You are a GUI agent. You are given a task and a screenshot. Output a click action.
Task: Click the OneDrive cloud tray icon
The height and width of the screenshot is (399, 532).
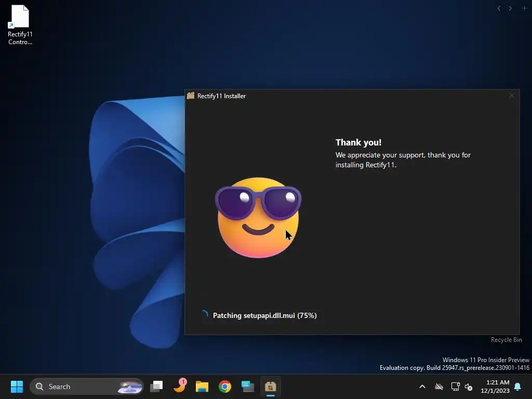tap(439, 387)
